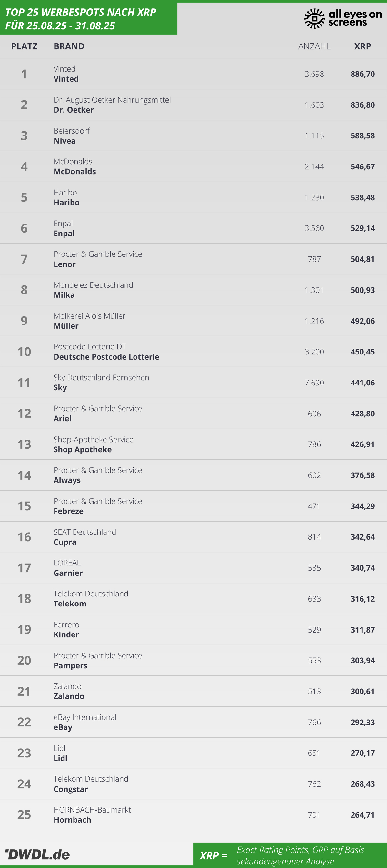Click the DWDL.de logo
This screenshot has height=868, width=387.
(38, 854)
